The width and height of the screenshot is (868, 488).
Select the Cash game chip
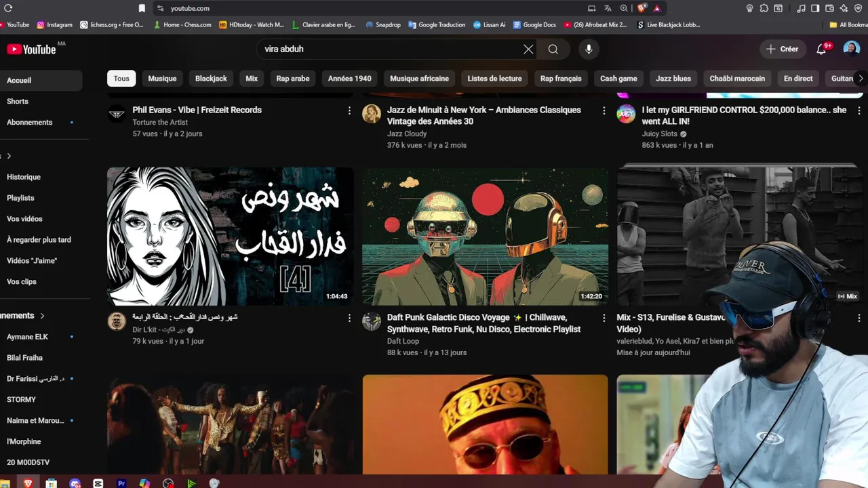tap(618, 79)
